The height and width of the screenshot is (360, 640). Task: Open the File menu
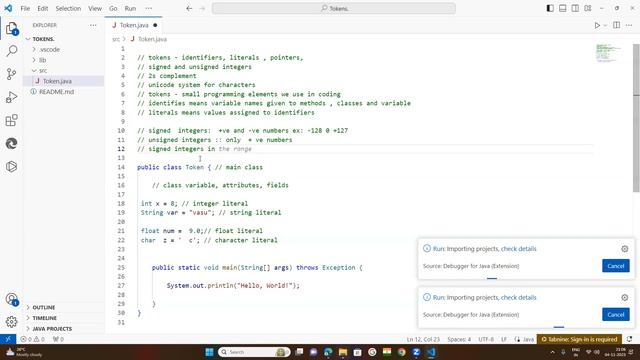pyautogui.click(x=25, y=8)
